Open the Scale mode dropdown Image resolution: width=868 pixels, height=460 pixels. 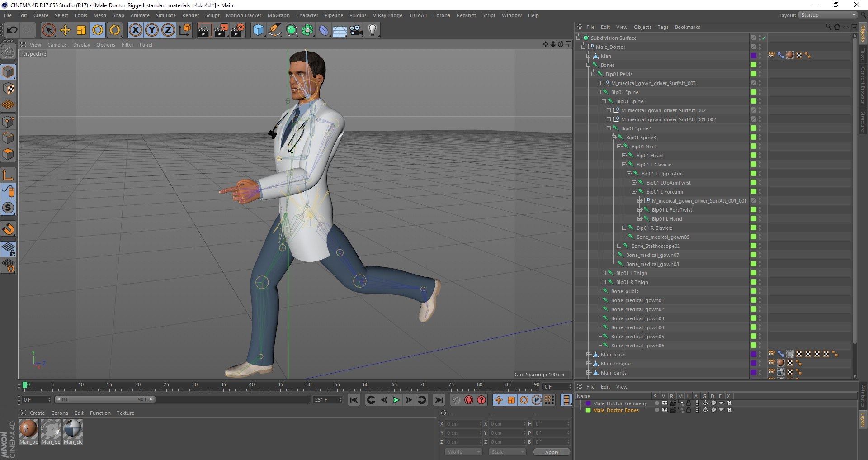click(507, 452)
